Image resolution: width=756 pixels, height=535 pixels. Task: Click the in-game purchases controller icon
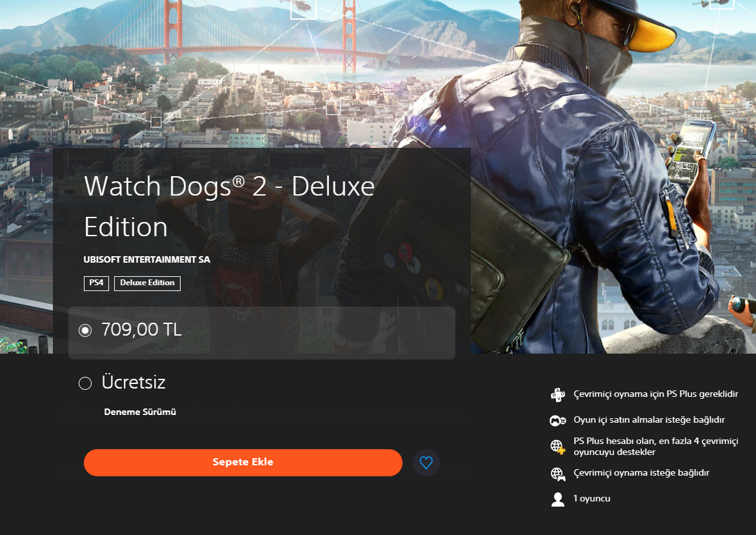(558, 421)
